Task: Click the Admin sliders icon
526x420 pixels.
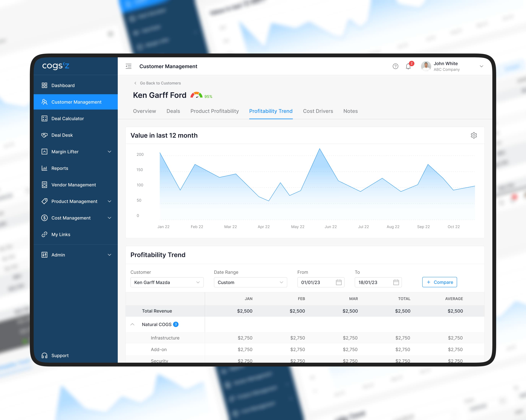Action: click(x=44, y=255)
